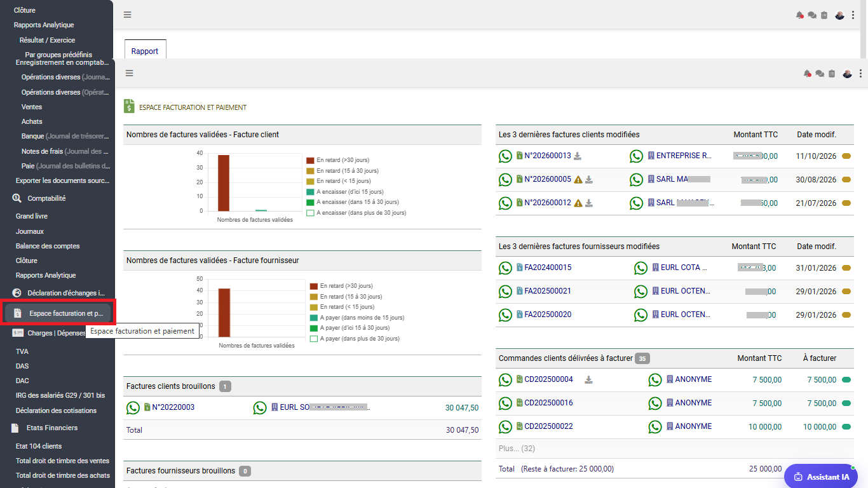This screenshot has width=868, height=488.
Task: Toggle the hamburger menu in the topmost header
Action: tap(128, 15)
